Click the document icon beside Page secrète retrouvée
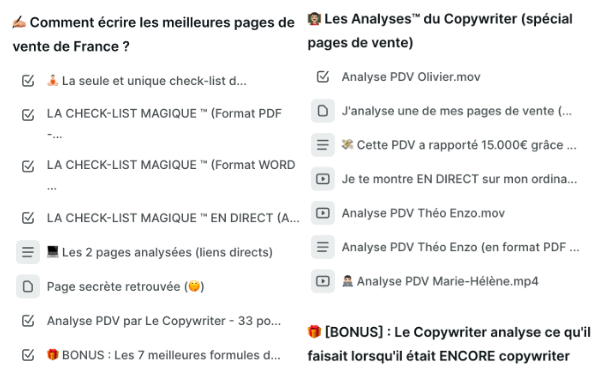 pos(28,286)
